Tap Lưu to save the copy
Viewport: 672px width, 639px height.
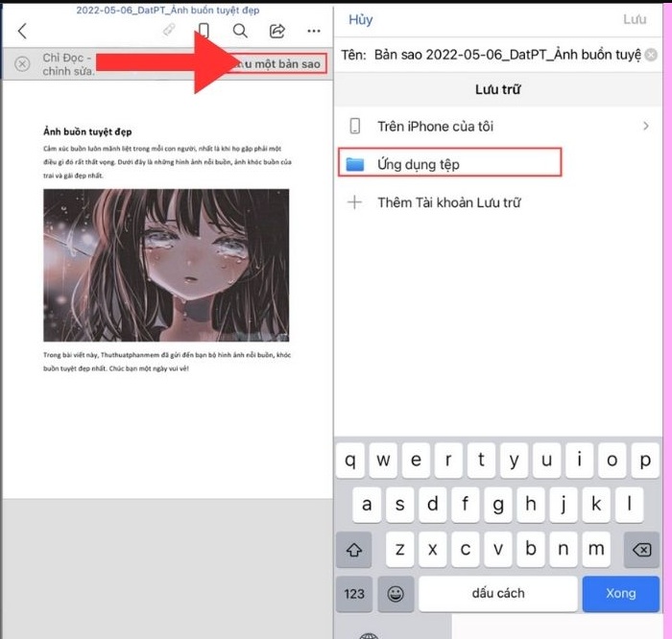(x=635, y=19)
